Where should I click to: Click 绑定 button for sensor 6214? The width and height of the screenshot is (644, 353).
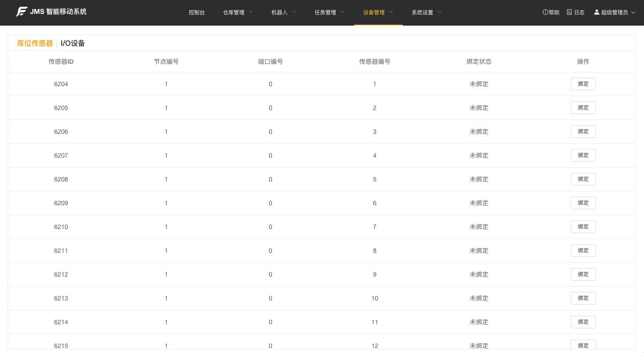[583, 322]
